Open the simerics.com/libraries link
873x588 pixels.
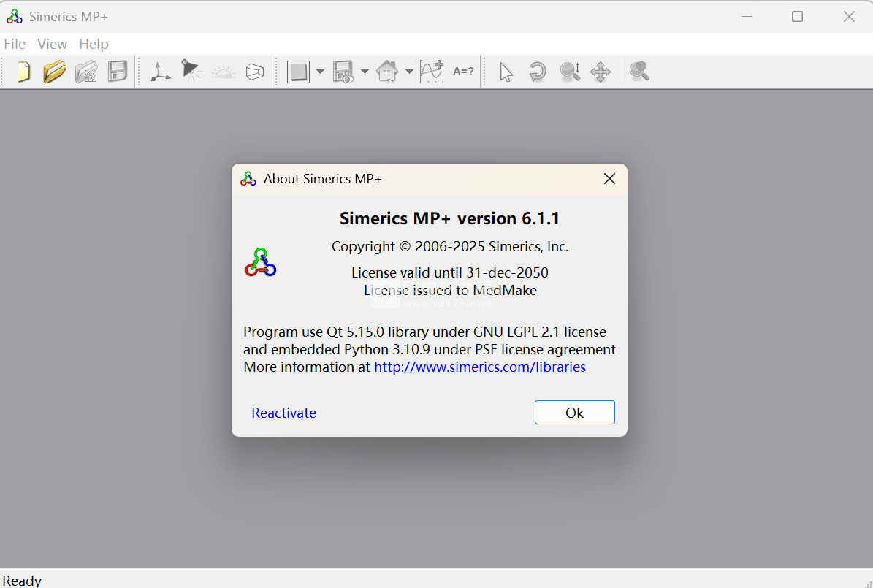pos(479,367)
